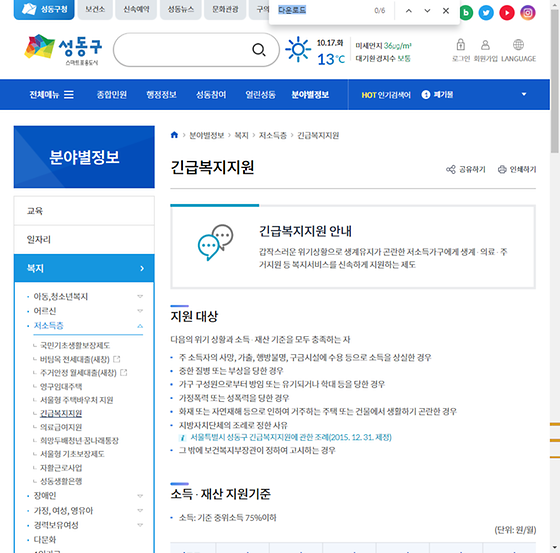Click the member signup person icon
The height and width of the screenshot is (553, 560).
click(x=485, y=45)
